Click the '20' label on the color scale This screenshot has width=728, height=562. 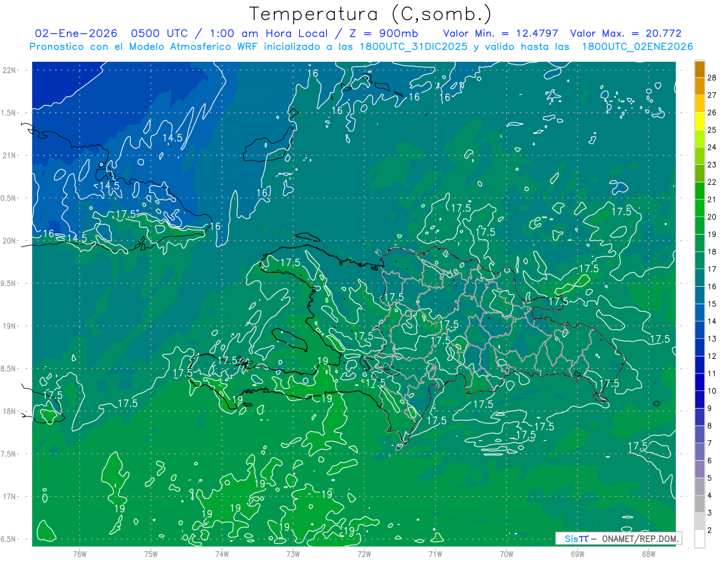[x=712, y=216]
